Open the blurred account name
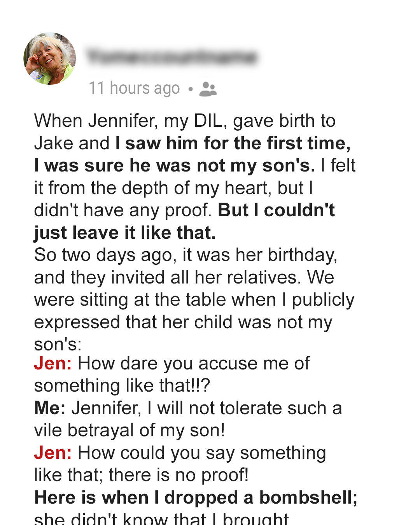Viewport: 420px width, 525px height. (x=172, y=57)
